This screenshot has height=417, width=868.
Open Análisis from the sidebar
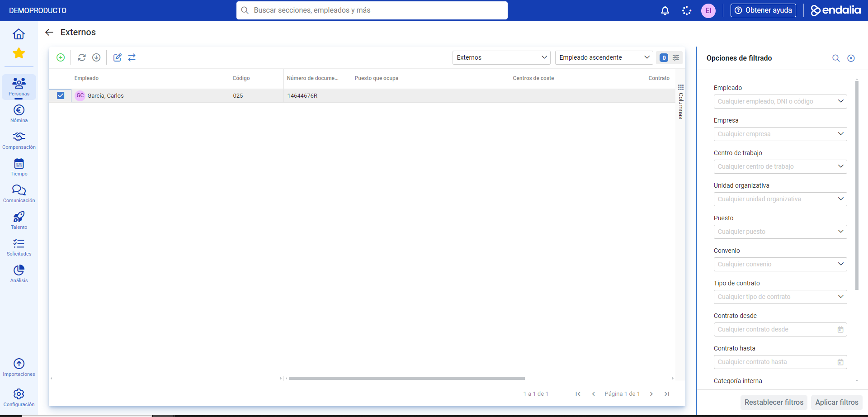[19, 274]
